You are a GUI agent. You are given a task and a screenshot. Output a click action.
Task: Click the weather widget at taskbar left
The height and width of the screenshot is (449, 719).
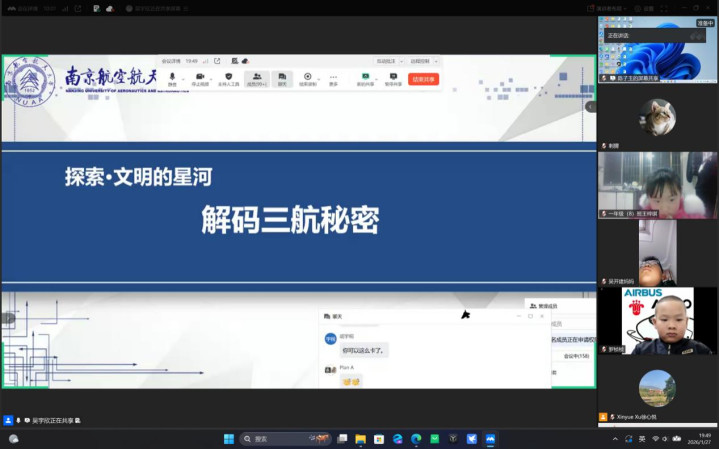click(14, 439)
